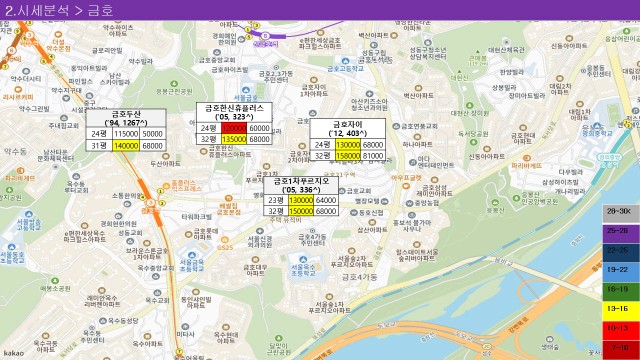Click the 동인샤인빌아파트 marker

pyautogui.click(x=196, y=292)
